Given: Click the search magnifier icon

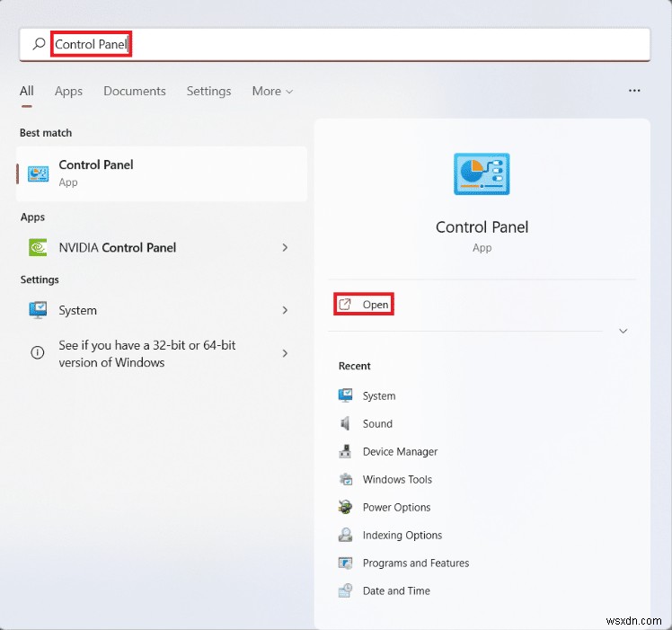Looking at the screenshot, I should (39, 44).
